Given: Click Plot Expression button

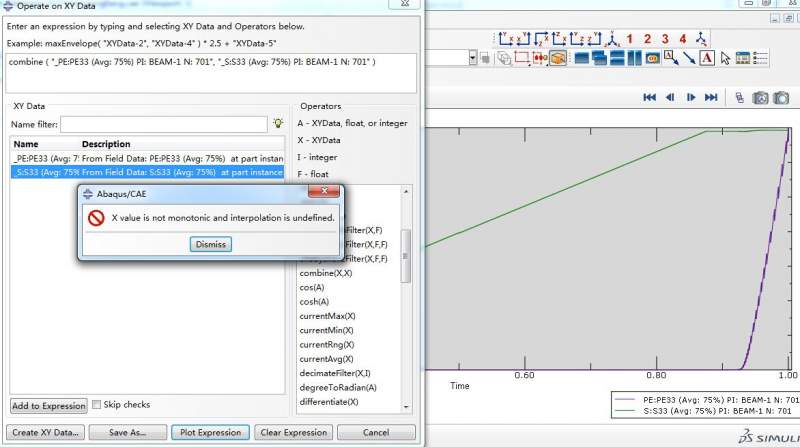Looking at the screenshot, I should 210,432.
